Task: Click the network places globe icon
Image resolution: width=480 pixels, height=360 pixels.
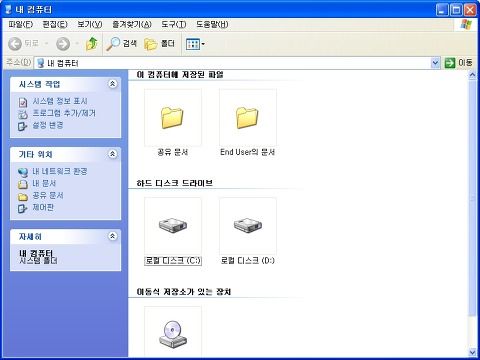Action: point(23,172)
